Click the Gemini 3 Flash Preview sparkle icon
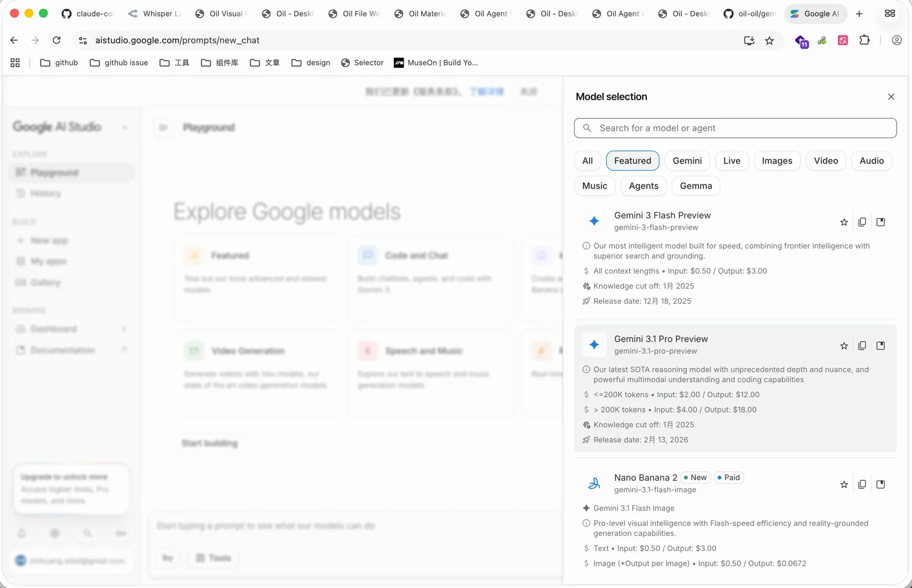 coord(594,221)
